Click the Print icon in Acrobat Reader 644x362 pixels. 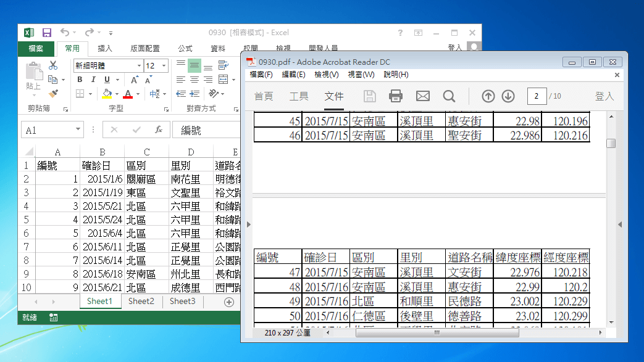[x=396, y=96]
